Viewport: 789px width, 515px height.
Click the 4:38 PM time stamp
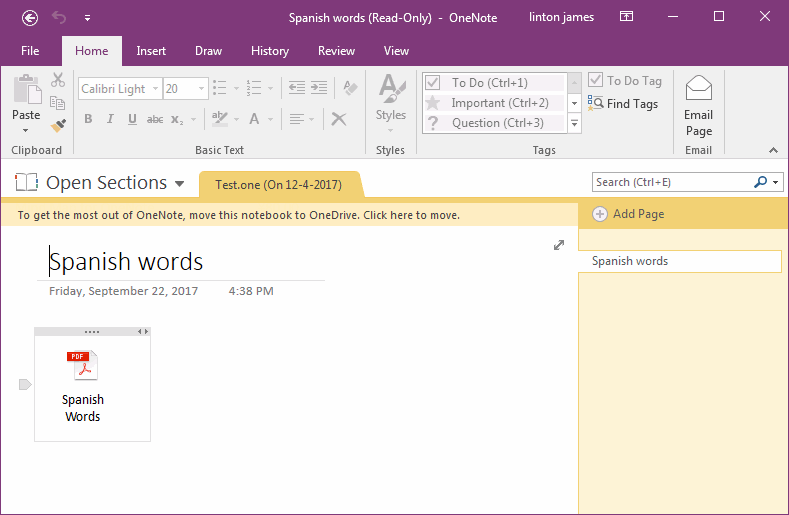pyautogui.click(x=251, y=291)
